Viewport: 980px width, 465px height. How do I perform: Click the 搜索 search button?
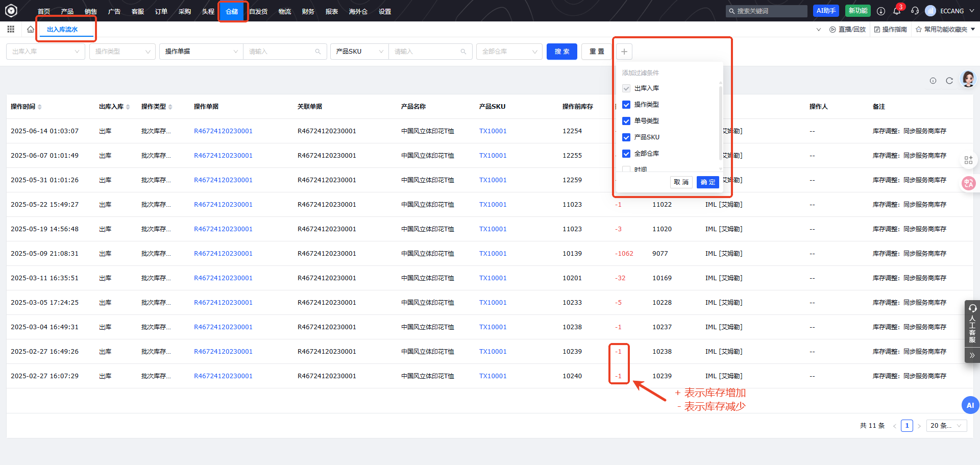pyautogui.click(x=561, y=52)
